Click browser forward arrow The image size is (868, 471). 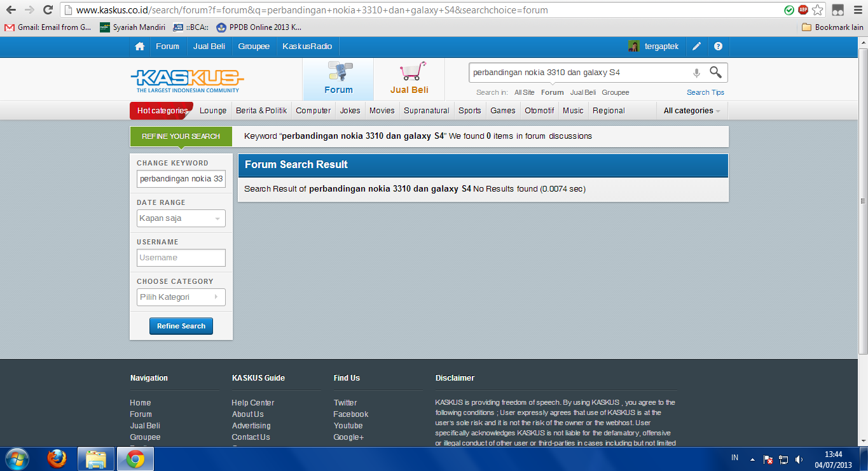coord(29,10)
